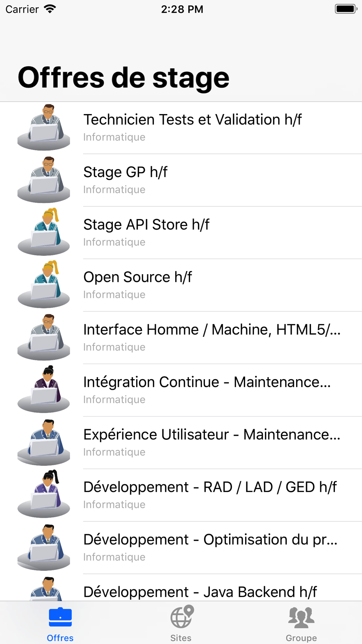This screenshot has height=644, width=362.
Task: Tap avatar beside Interface Homme / Machine
Action: pyautogui.click(x=44, y=337)
